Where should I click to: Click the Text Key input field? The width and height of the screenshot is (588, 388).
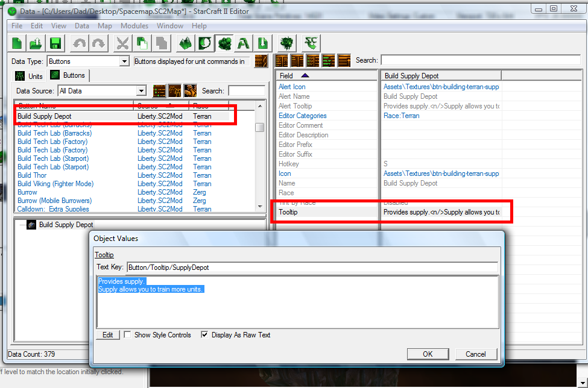click(x=312, y=268)
